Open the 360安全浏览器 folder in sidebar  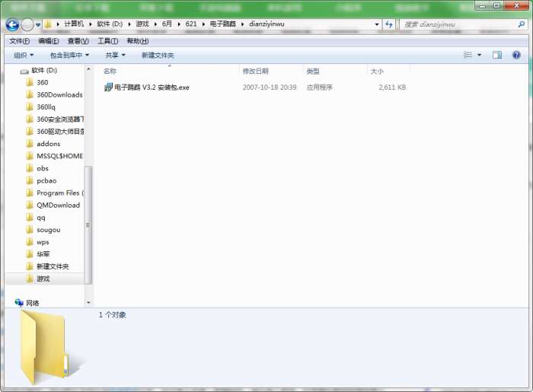coord(60,120)
